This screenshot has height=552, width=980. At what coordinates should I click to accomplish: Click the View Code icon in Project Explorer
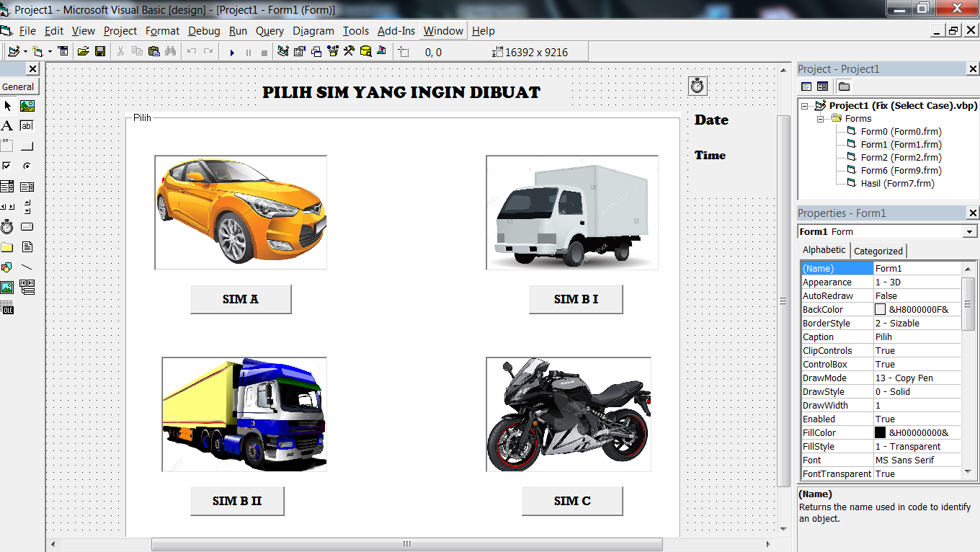pyautogui.click(x=806, y=86)
